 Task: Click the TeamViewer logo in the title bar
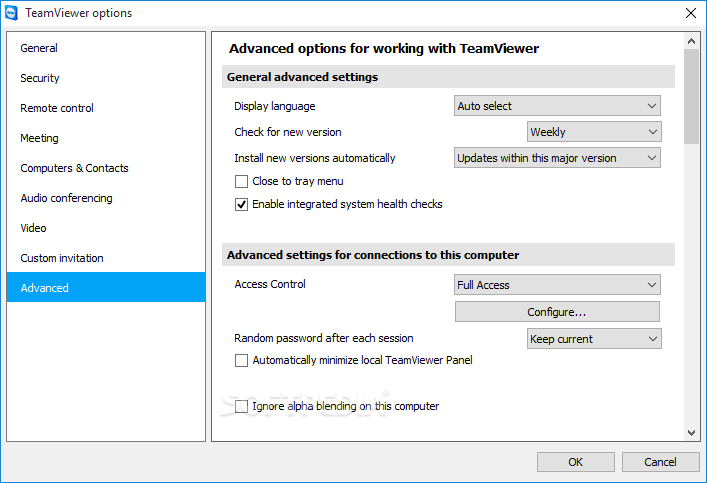click(x=11, y=13)
